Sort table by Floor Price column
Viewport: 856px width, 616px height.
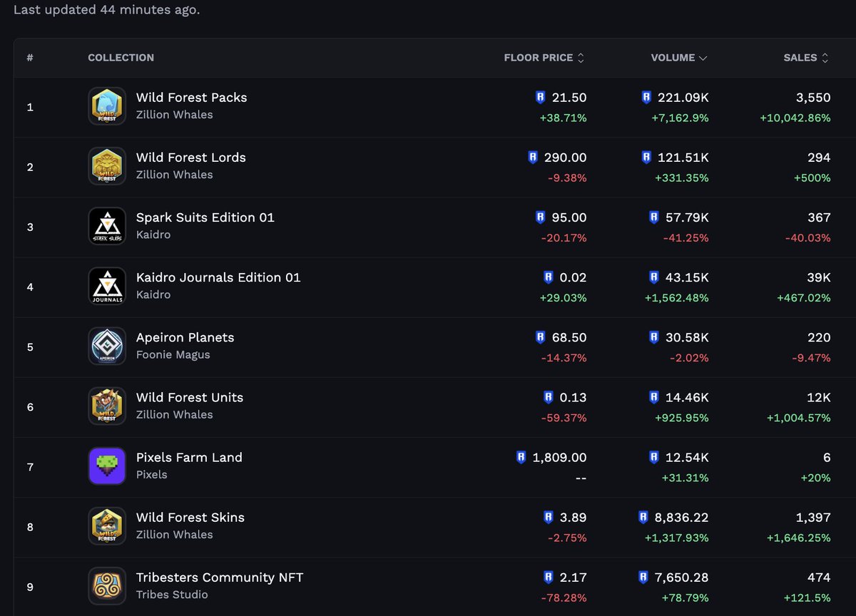tap(544, 58)
